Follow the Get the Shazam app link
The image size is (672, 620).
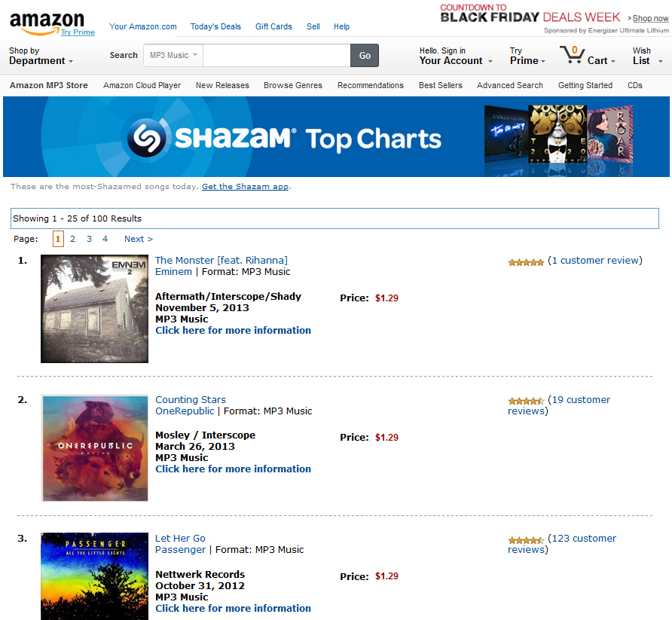(x=245, y=186)
